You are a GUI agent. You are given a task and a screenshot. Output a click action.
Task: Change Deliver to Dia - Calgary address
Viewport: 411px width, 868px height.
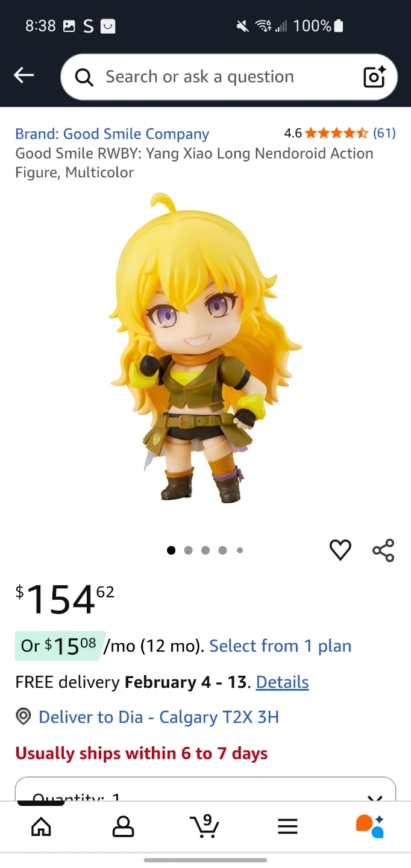[x=158, y=717]
